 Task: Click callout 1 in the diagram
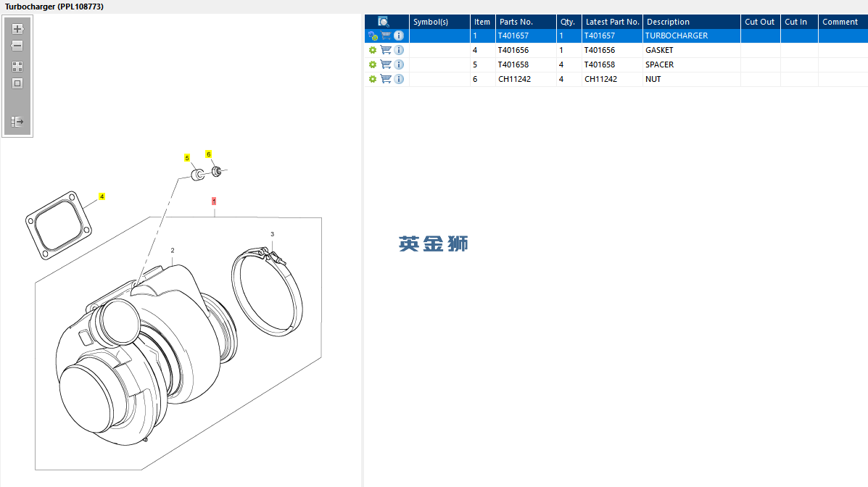214,201
